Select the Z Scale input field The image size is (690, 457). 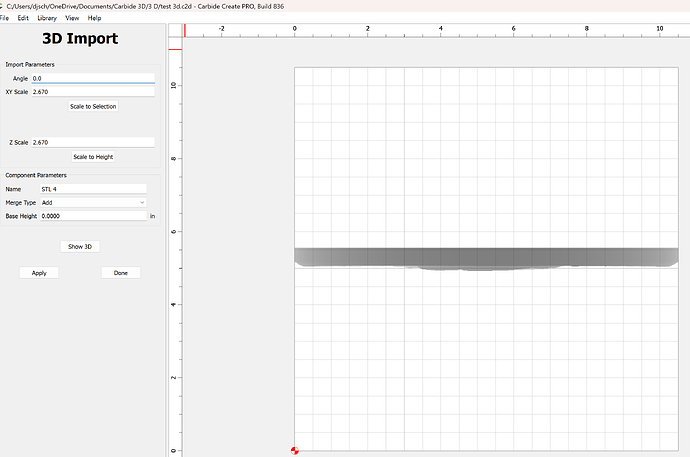[x=93, y=143]
